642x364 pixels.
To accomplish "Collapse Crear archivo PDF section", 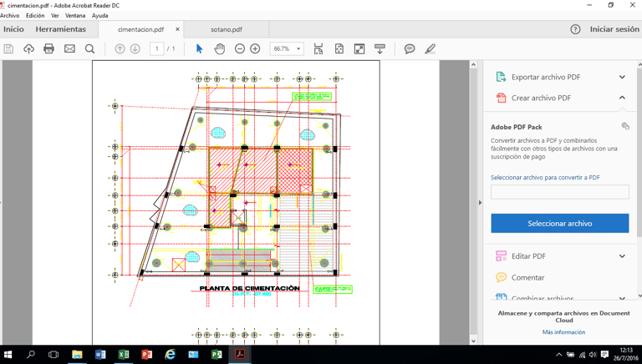I will pos(622,98).
